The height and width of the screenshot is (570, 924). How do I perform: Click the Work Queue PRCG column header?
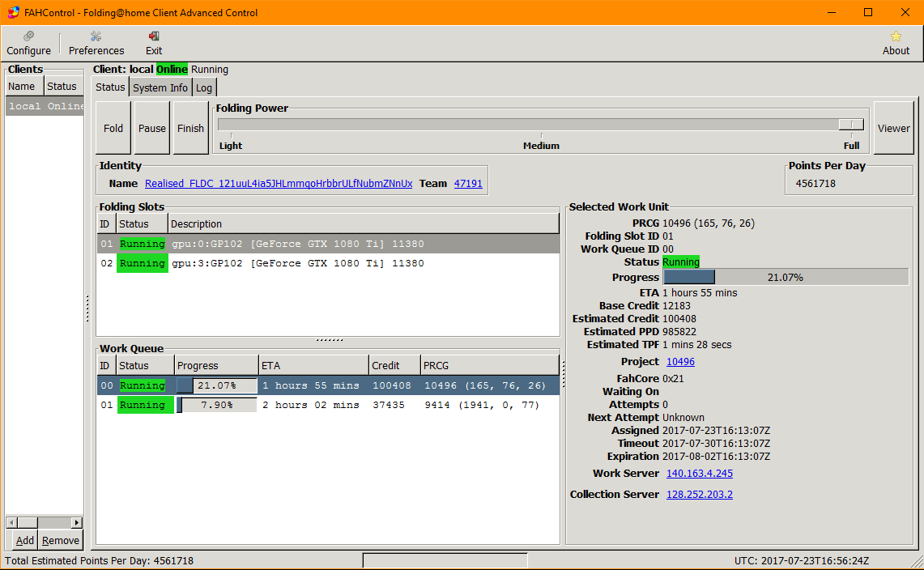click(490, 365)
